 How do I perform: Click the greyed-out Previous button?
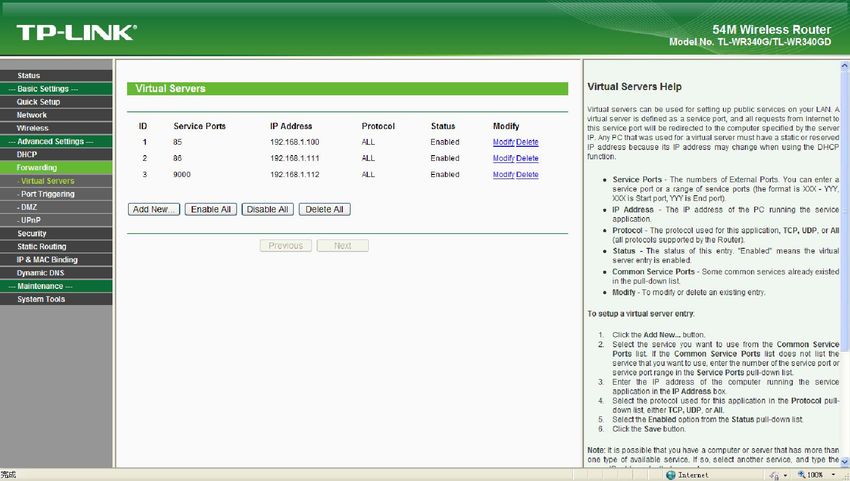pyautogui.click(x=286, y=246)
